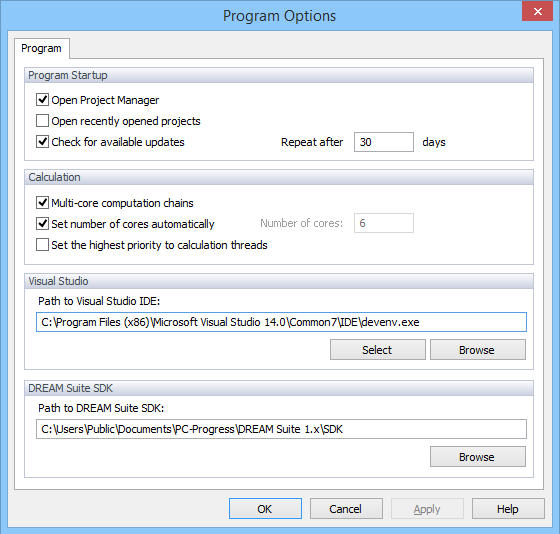This screenshot has width=560, height=534.
Task: Click the Number of cores field
Action: (384, 223)
